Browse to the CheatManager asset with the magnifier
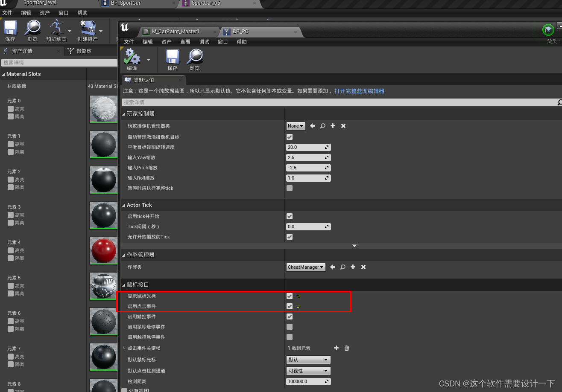 point(343,267)
